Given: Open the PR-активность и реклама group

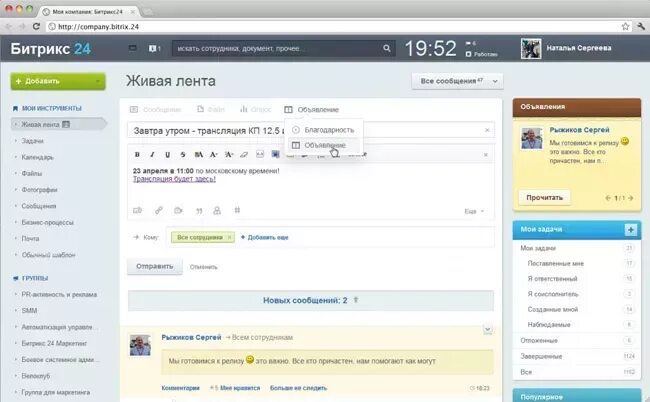Looking at the screenshot, I should pyautogui.click(x=59, y=295).
